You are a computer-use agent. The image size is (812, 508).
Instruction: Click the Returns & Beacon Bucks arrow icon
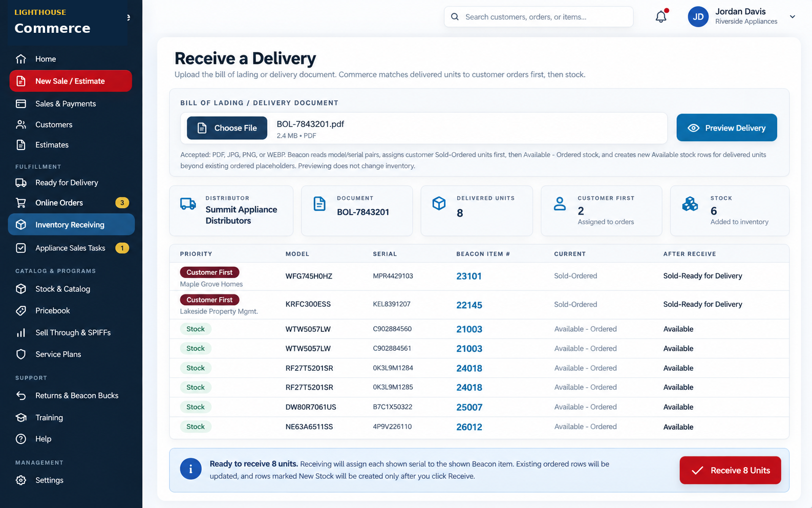point(21,396)
